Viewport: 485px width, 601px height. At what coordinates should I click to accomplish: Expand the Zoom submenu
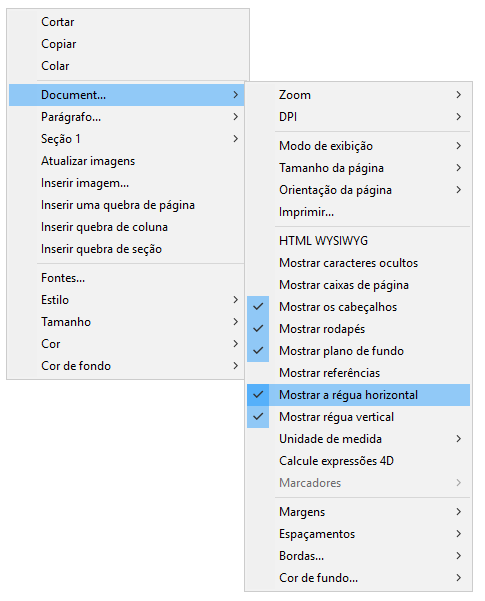click(358, 95)
